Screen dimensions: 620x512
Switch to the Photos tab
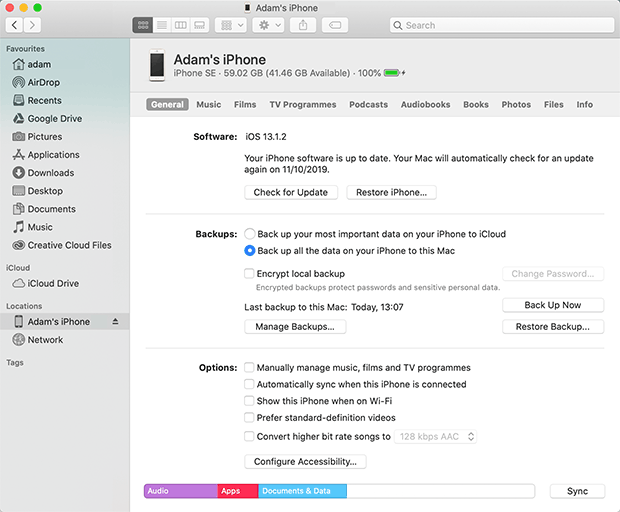pyautogui.click(x=516, y=104)
